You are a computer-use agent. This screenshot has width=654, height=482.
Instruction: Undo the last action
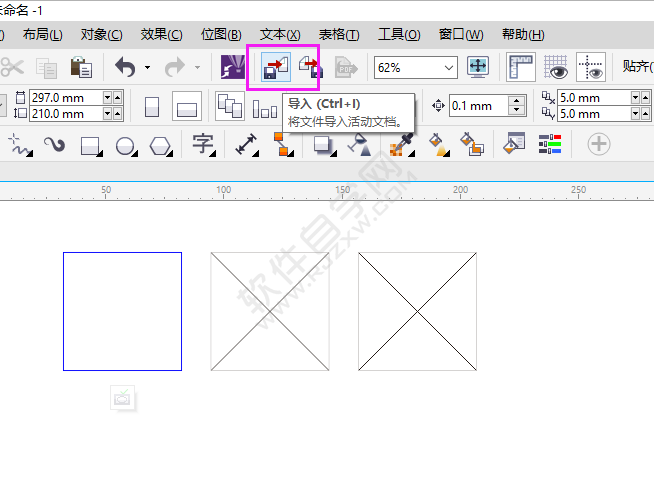tap(125, 67)
